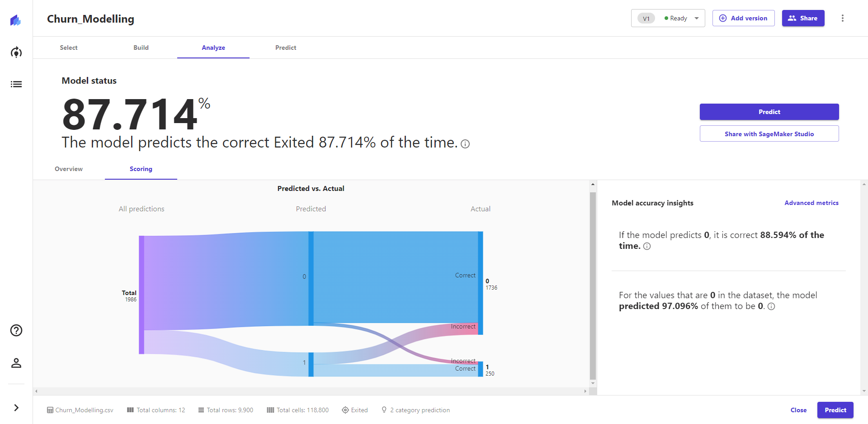Viewport: 868px width, 424px height.
Task: Click Share with SageMaker Studio button
Action: [x=769, y=134]
